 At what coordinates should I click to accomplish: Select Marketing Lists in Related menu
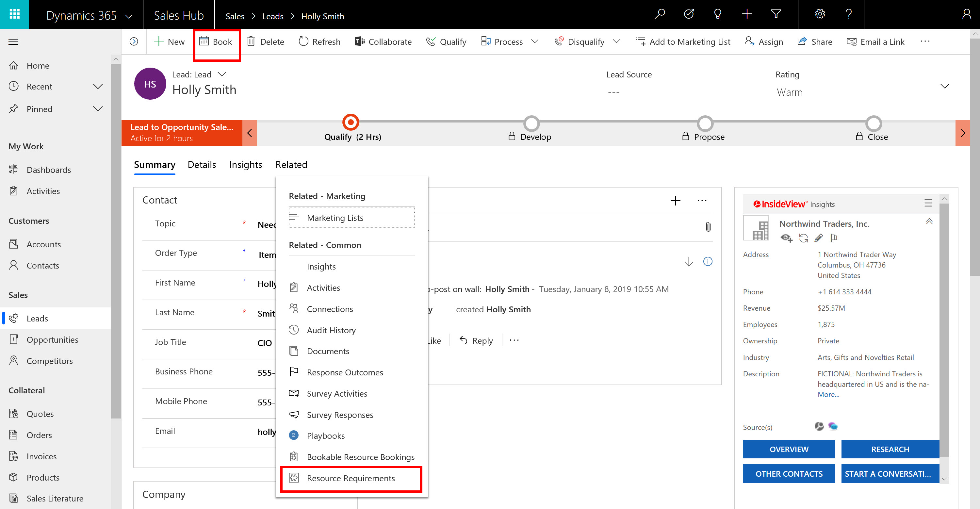[351, 218]
